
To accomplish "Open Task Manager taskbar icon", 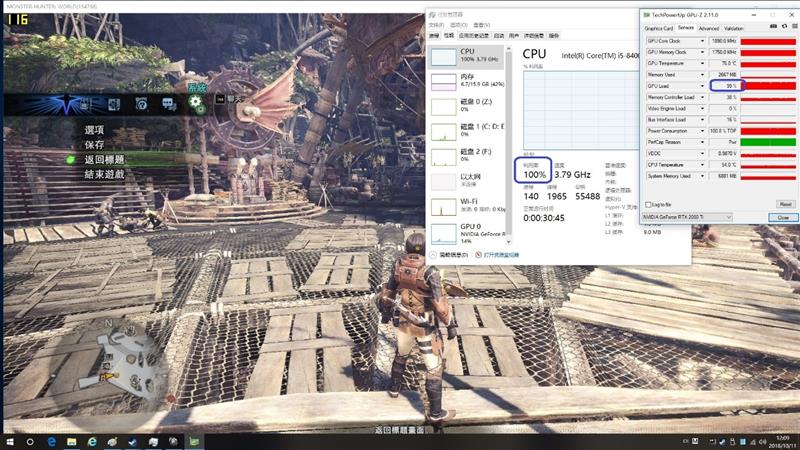I will coord(194,442).
